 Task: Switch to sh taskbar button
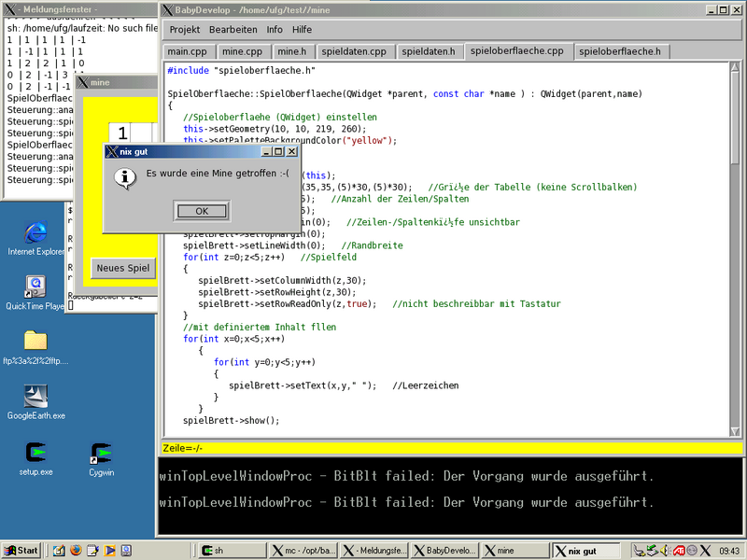[x=232, y=551]
